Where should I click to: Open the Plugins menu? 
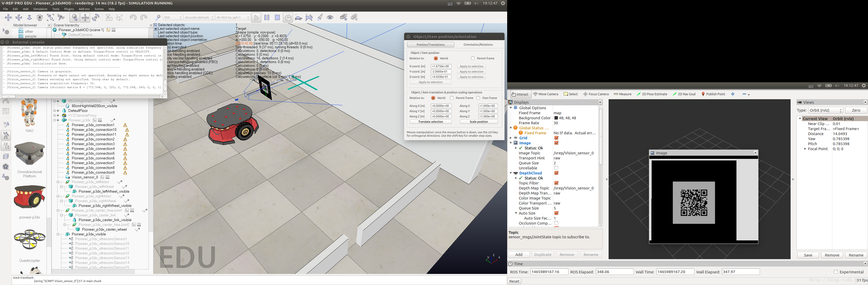(69, 9)
